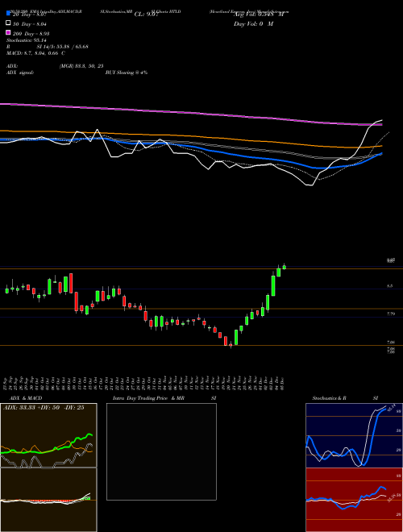Click the 8.5 price axis label
Screen dimensions: 403x532
[x=390, y=286]
